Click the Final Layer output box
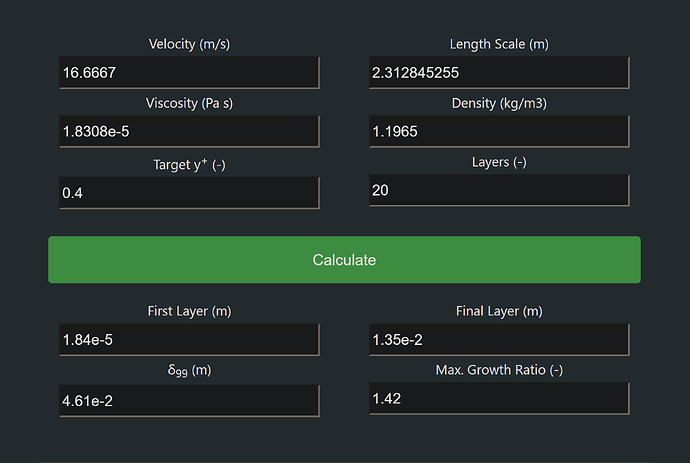Screen dimensions: 690x463 [499, 340]
